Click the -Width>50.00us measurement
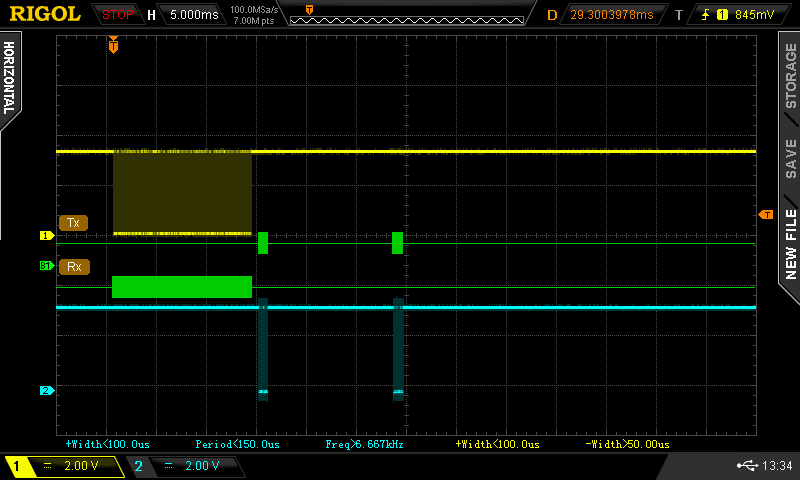 (628, 444)
